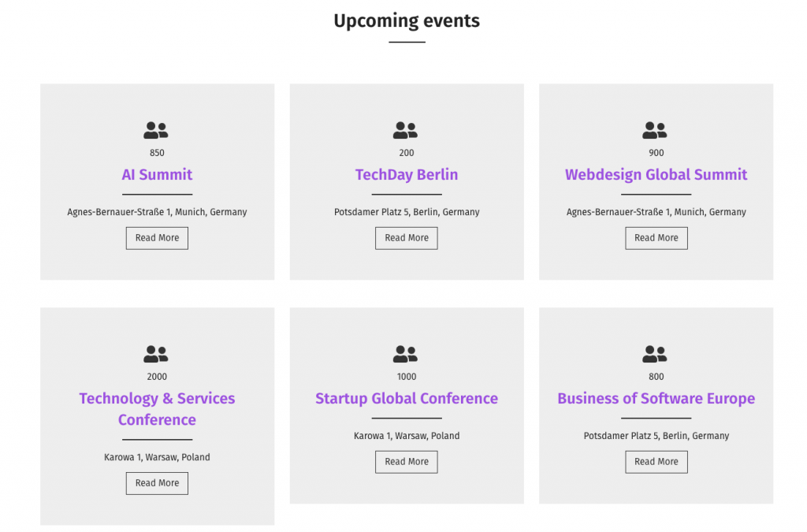Click attendees icon on Startup Global Conference card
This screenshot has width=807, height=532.
(x=406, y=355)
